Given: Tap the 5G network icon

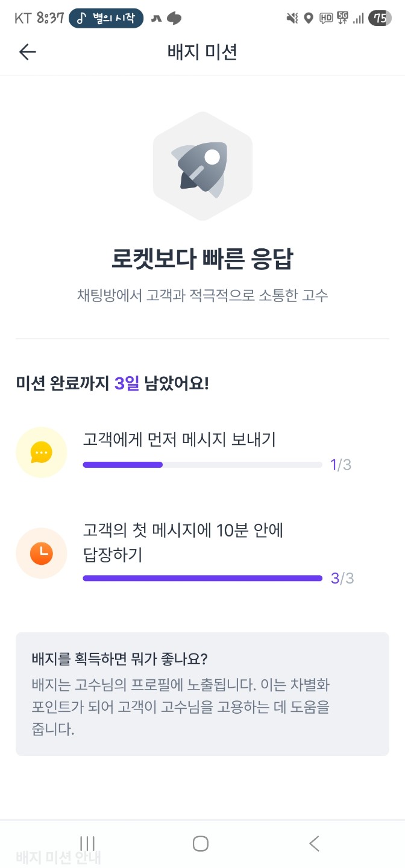Looking at the screenshot, I should coord(341,19).
